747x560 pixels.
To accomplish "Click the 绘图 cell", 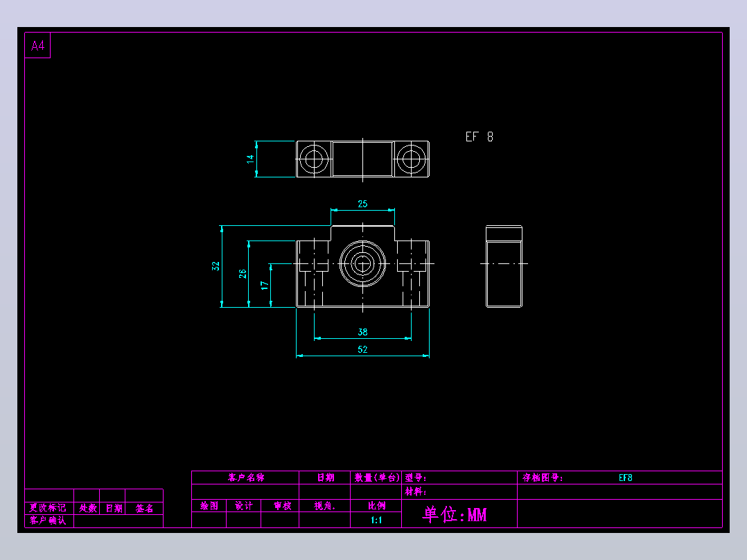I will [x=209, y=506].
